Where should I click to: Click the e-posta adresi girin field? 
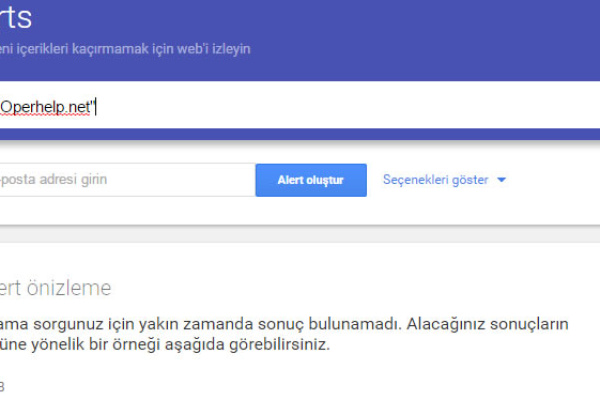coord(127,180)
